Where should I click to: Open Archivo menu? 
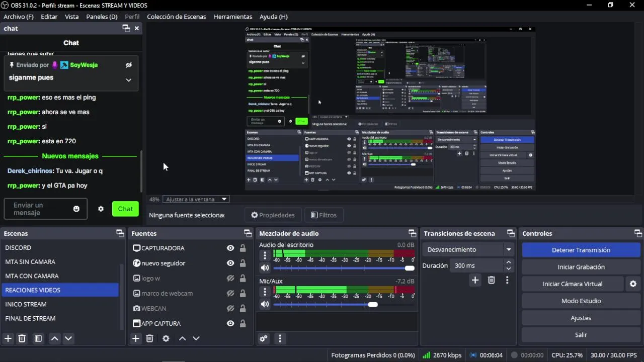pos(19,17)
